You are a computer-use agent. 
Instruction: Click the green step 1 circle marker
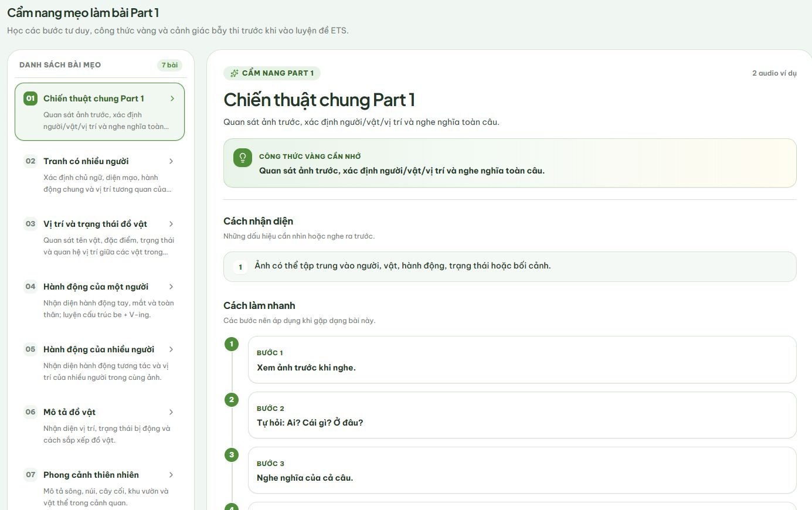232,344
